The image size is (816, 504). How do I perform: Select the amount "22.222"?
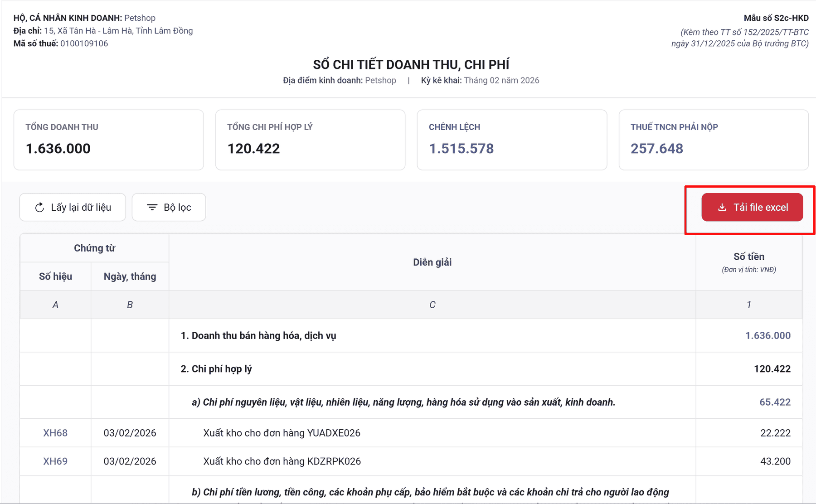[x=775, y=433]
